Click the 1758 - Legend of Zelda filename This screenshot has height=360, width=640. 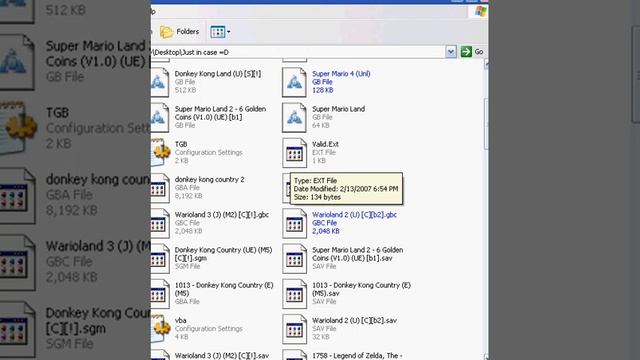357,356
